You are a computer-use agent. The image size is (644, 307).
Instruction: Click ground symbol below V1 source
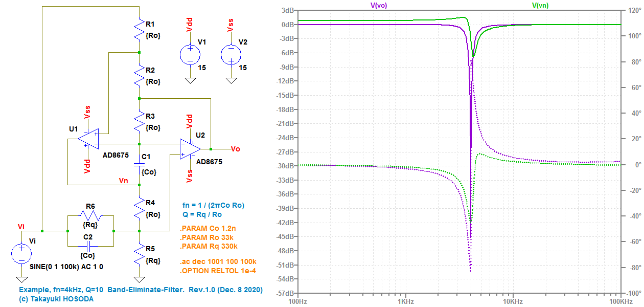[190, 80]
